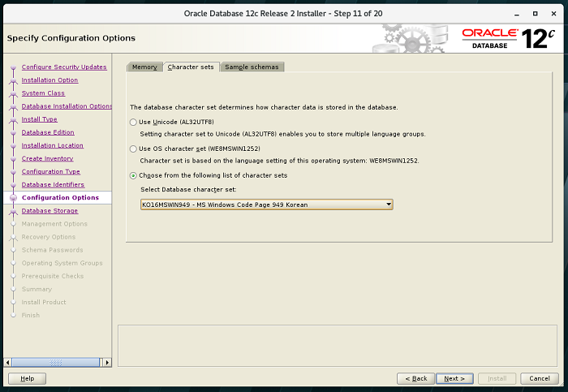Screen dimensions: 568x392
Task: Open the Database character set dropdown
Action: tap(267, 205)
